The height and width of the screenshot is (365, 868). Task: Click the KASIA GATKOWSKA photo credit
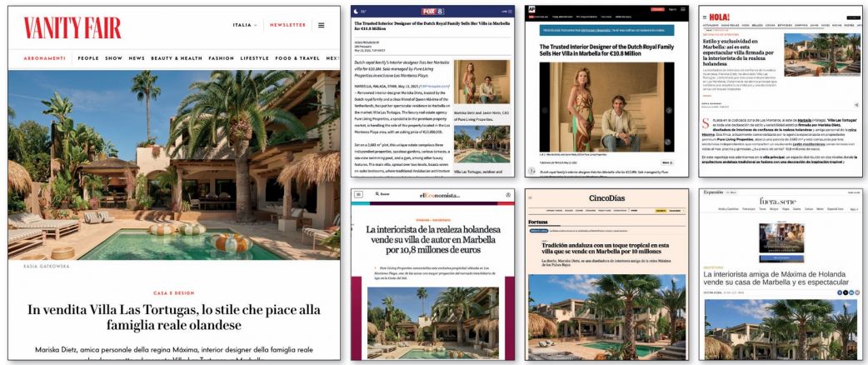(47, 267)
